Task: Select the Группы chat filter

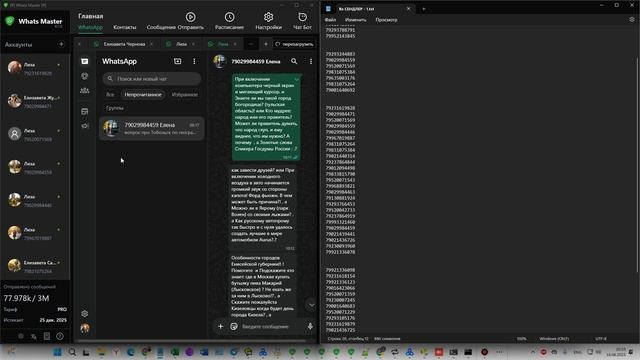Action: [115, 108]
